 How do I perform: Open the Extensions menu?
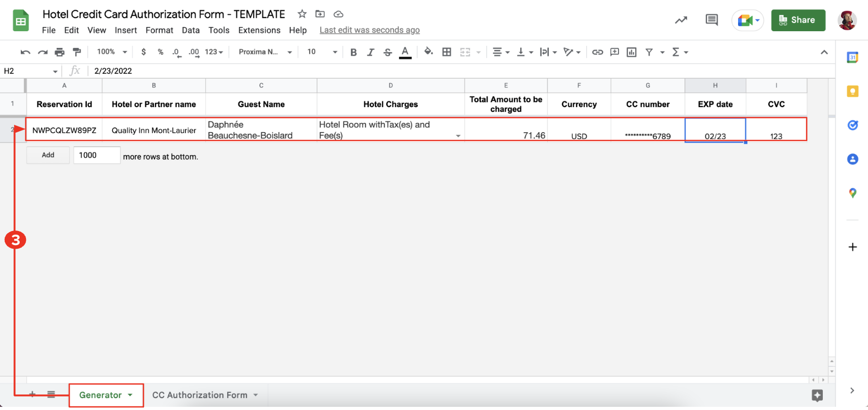[x=259, y=30]
